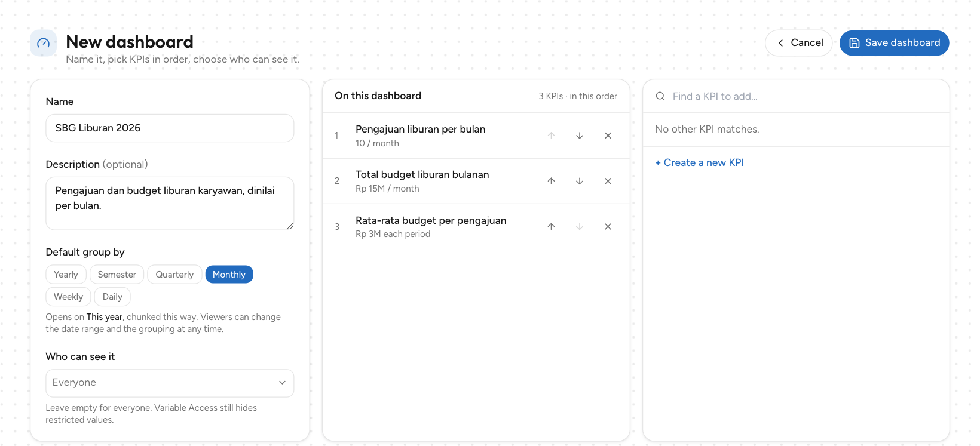Image resolution: width=980 pixels, height=446 pixels.
Task: Click the 'No other KPI matches.' message
Action: pyautogui.click(x=707, y=129)
